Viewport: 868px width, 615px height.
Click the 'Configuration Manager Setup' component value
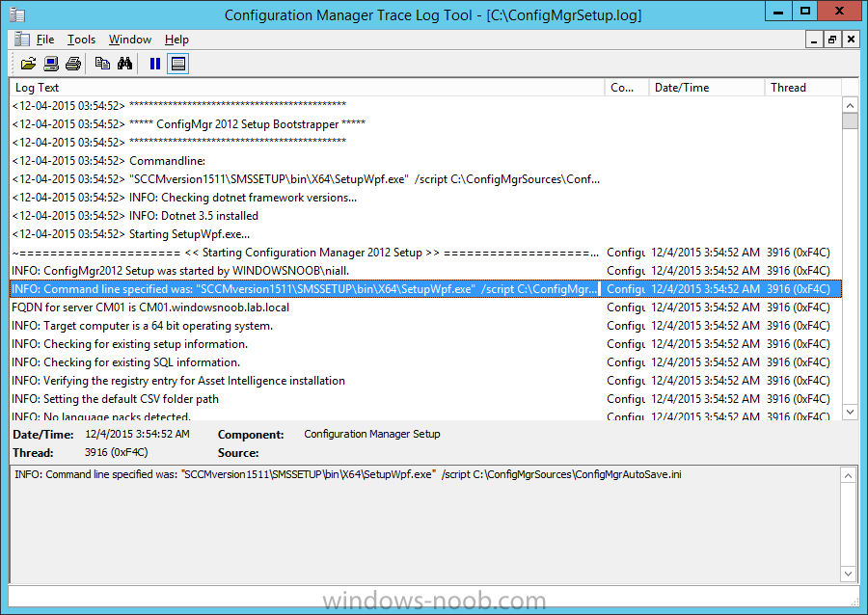click(x=372, y=434)
